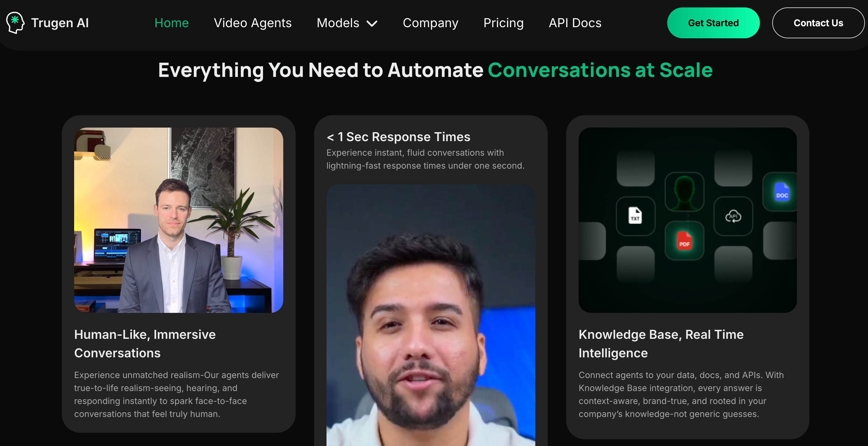
Task: Click the Trugen AI head logo icon
Action: point(15,23)
